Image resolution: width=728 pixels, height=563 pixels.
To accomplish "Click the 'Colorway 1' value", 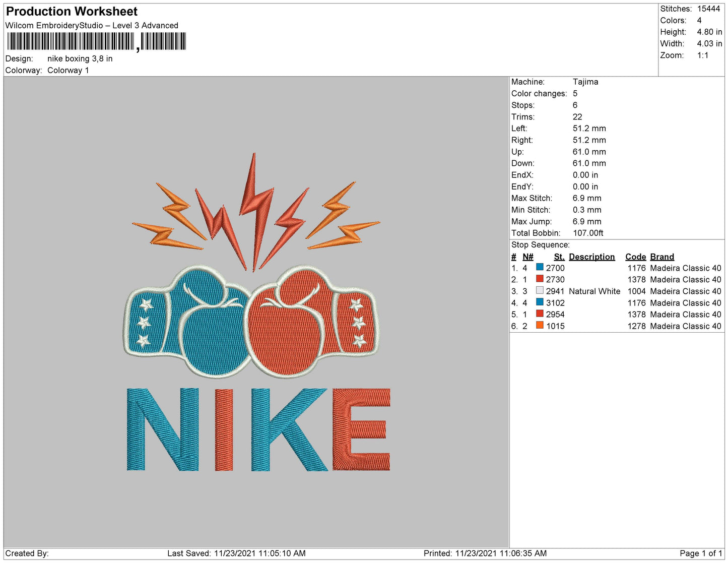I will click(x=68, y=70).
